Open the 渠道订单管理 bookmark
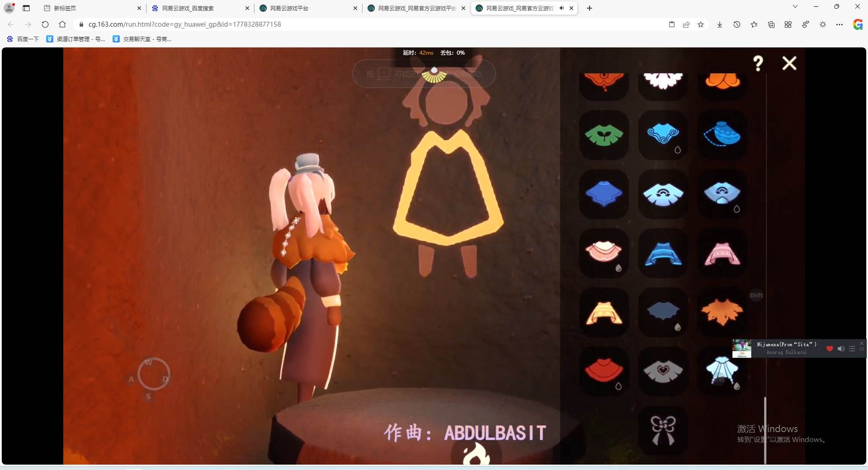The height and width of the screenshot is (470, 868). point(76,39)
